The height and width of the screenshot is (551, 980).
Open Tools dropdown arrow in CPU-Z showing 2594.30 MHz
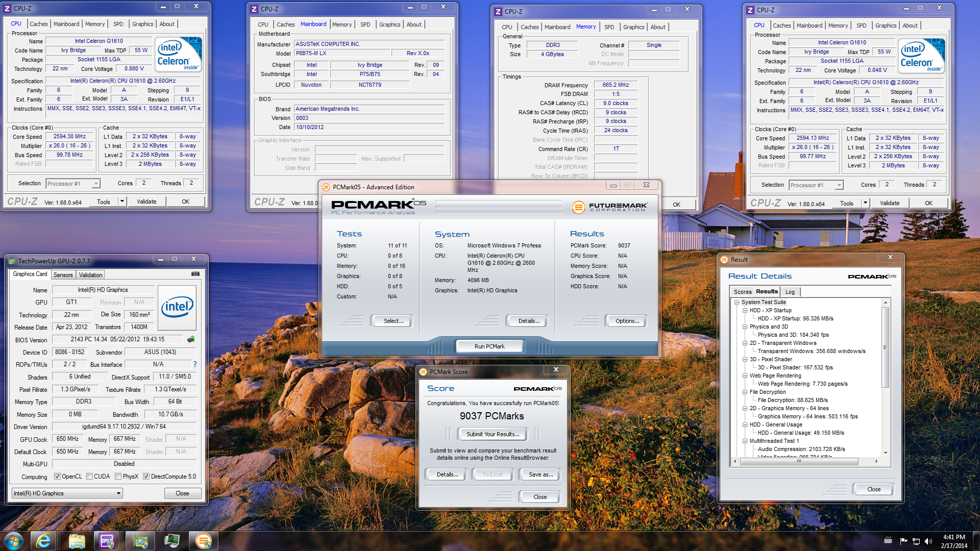(122, 202)
